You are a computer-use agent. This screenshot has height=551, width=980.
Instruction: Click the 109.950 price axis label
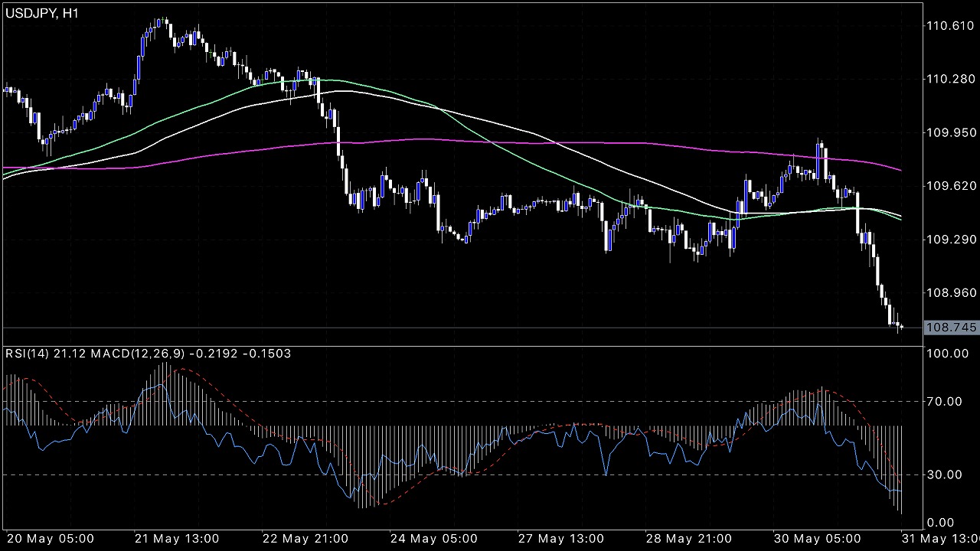click(950, 132)
